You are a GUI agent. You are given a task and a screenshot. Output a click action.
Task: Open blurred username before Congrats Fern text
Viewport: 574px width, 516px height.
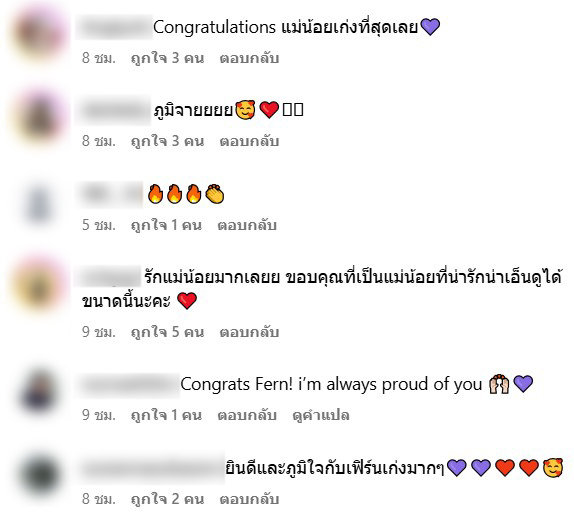127,385
